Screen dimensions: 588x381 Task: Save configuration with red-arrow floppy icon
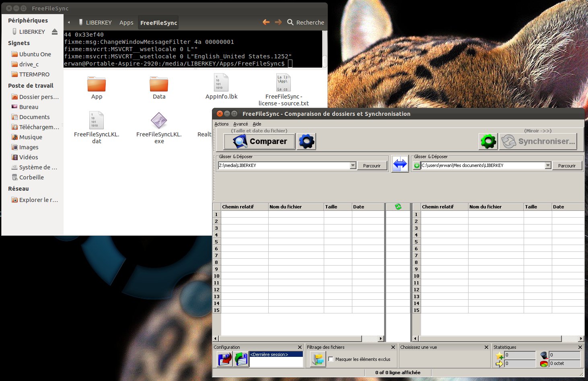point(224,359)
